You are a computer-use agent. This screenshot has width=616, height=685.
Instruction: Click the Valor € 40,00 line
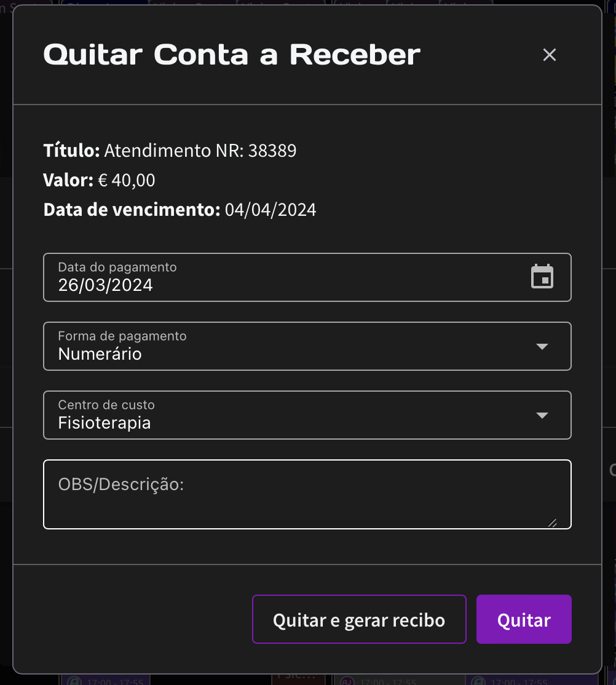pos(99,180)
